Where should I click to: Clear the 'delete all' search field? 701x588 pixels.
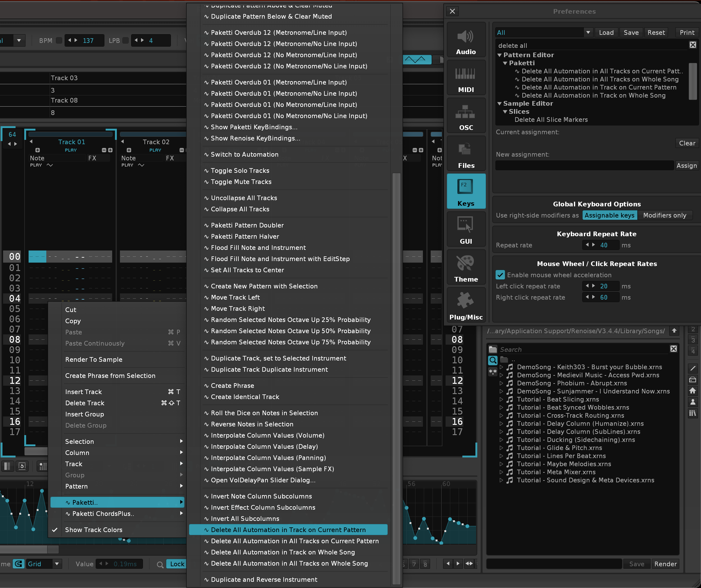pos(693,45)
